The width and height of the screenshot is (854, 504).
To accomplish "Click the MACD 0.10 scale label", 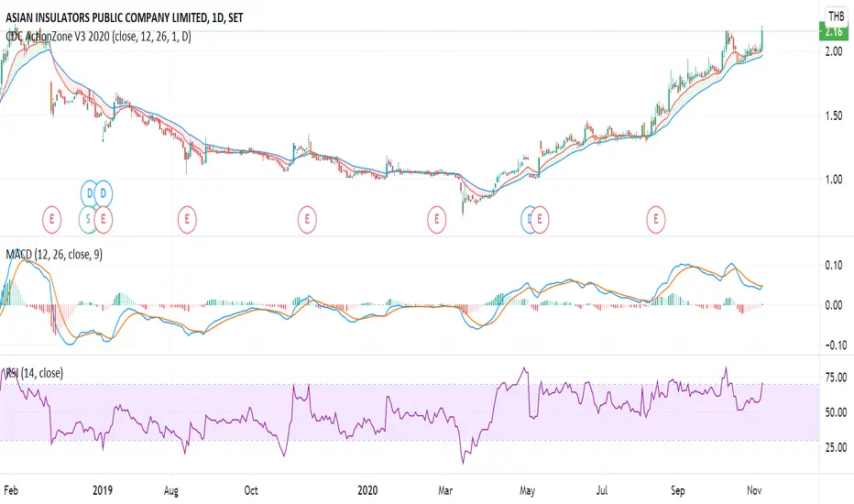I will click(834, 266).
